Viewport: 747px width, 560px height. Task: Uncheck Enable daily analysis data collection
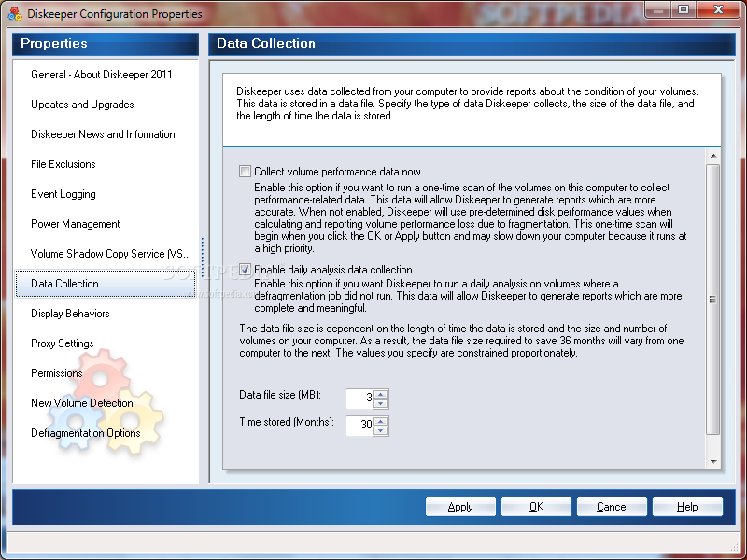pyautogui.click(x=245, y=270)
